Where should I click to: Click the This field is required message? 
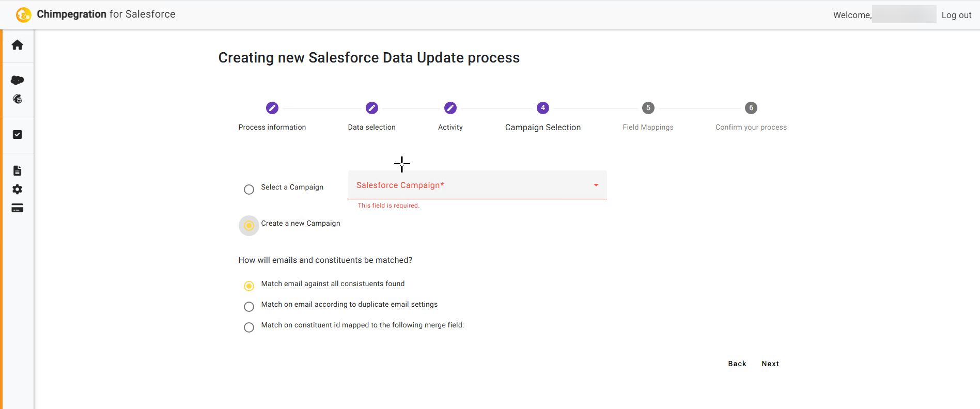(388, 206)
